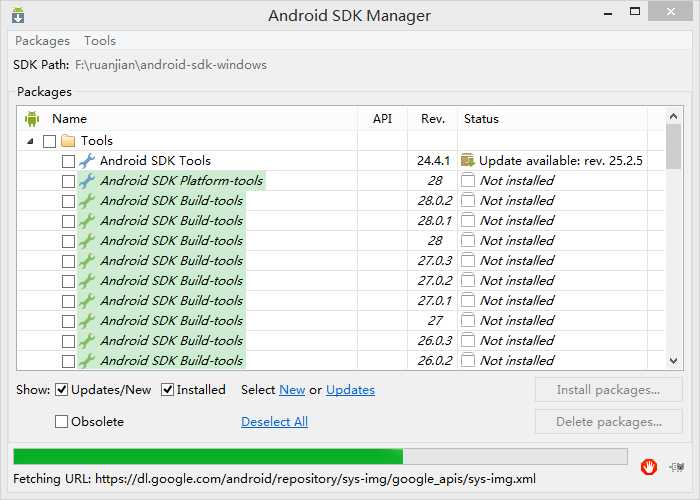The width and height of the screenshot is (700, 500).
Task: Click wrench icon for Build-tools rev. 26.0.3
Action: coord(87,341)
